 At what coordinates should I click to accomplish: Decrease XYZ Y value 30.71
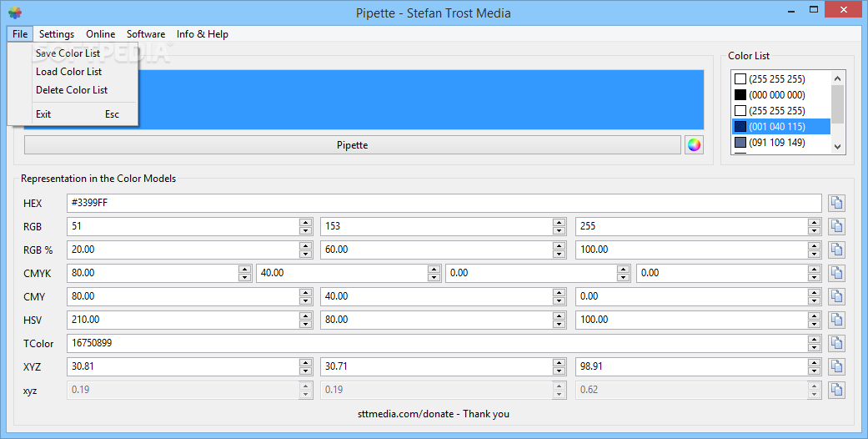coord(559,371)
